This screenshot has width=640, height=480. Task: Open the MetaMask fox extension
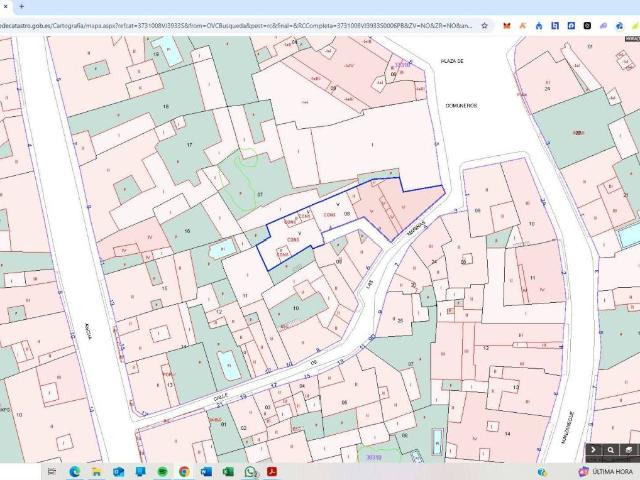506,25
